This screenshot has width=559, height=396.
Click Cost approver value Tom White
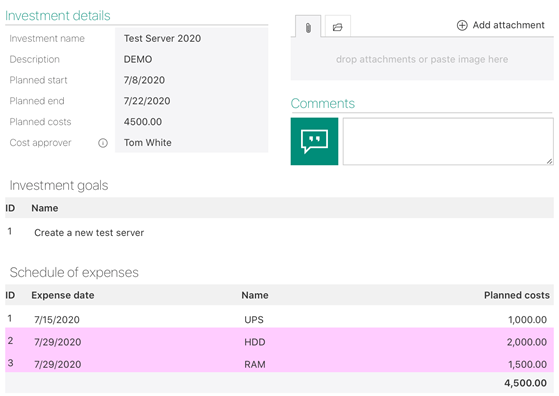pos(148,143)
